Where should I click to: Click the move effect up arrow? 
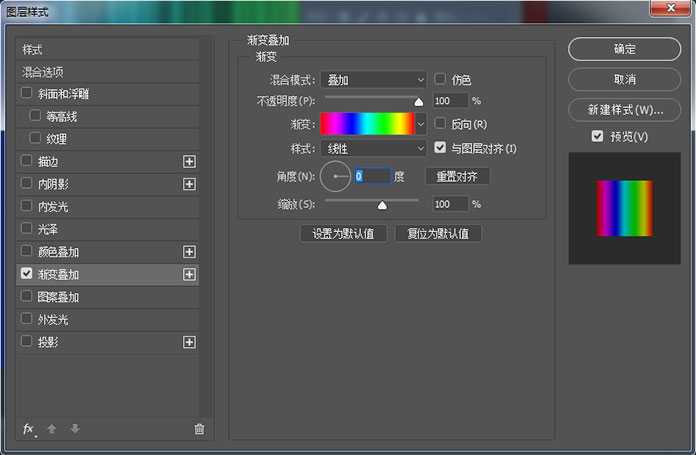(x=52, y=429)
